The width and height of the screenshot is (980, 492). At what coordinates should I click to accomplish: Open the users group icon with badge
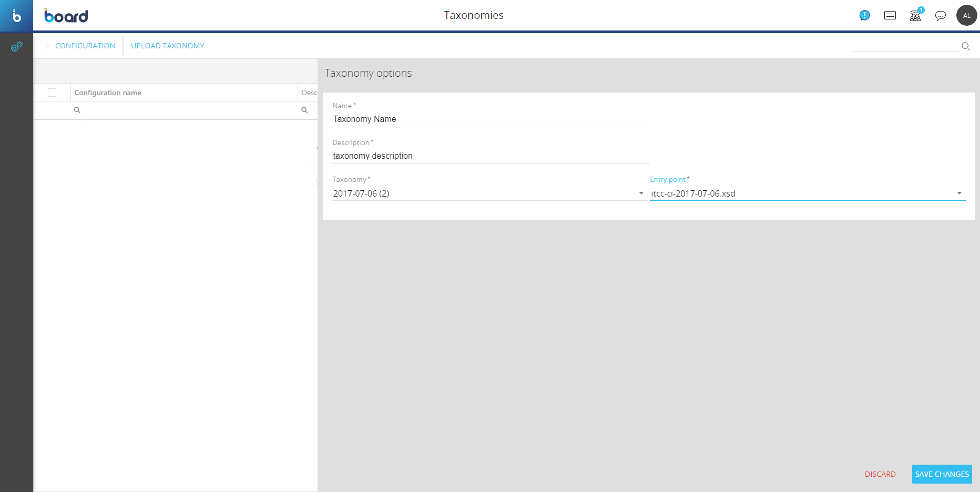pyautogui.click(x=915, y=16)
